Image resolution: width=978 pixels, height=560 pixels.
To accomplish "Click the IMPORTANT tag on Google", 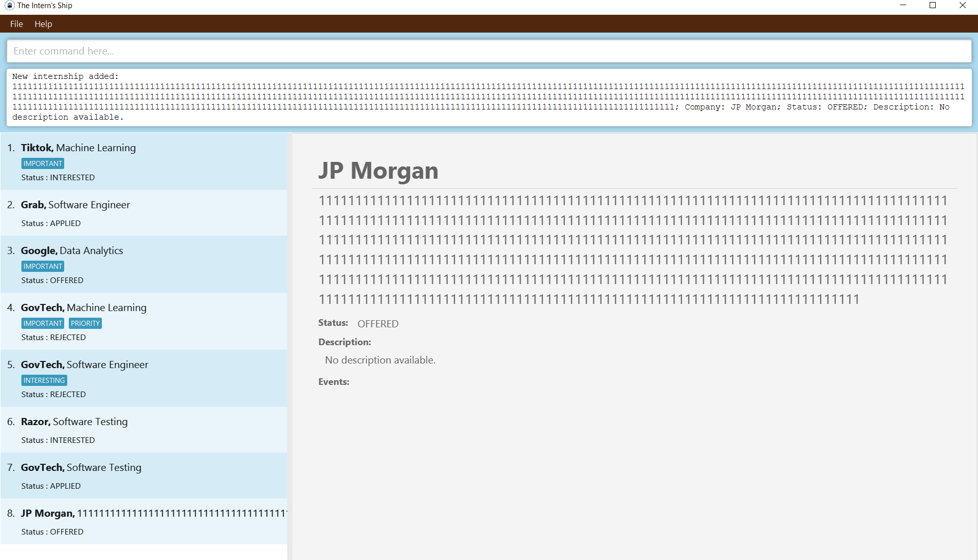I will pos(43,266).
